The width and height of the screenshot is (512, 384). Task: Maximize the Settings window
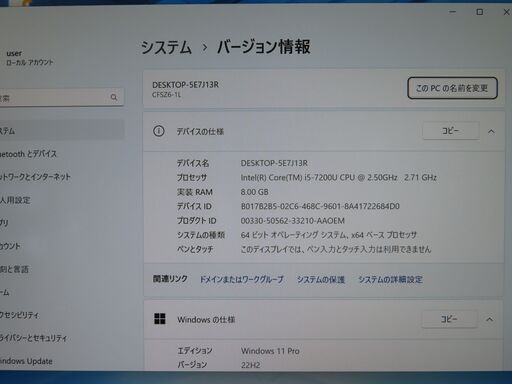[480, 12]
